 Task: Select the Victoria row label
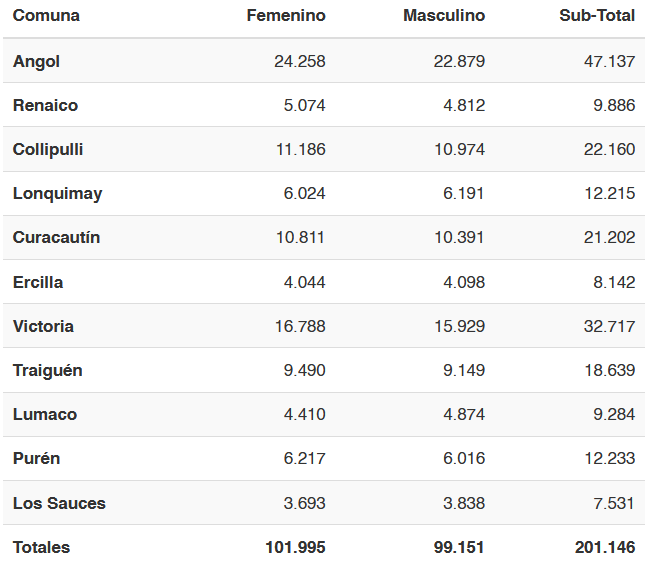(43, 327)
